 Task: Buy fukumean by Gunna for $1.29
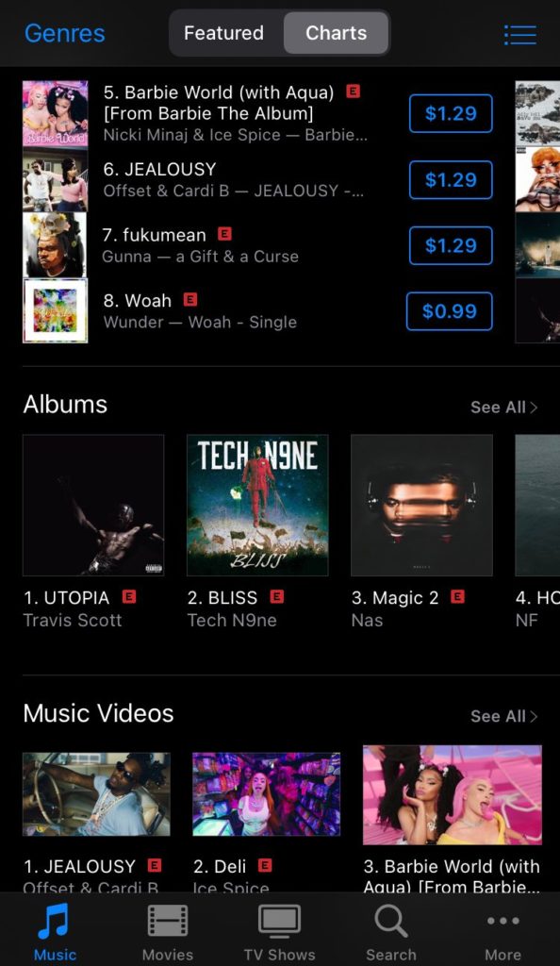(451, 245)
